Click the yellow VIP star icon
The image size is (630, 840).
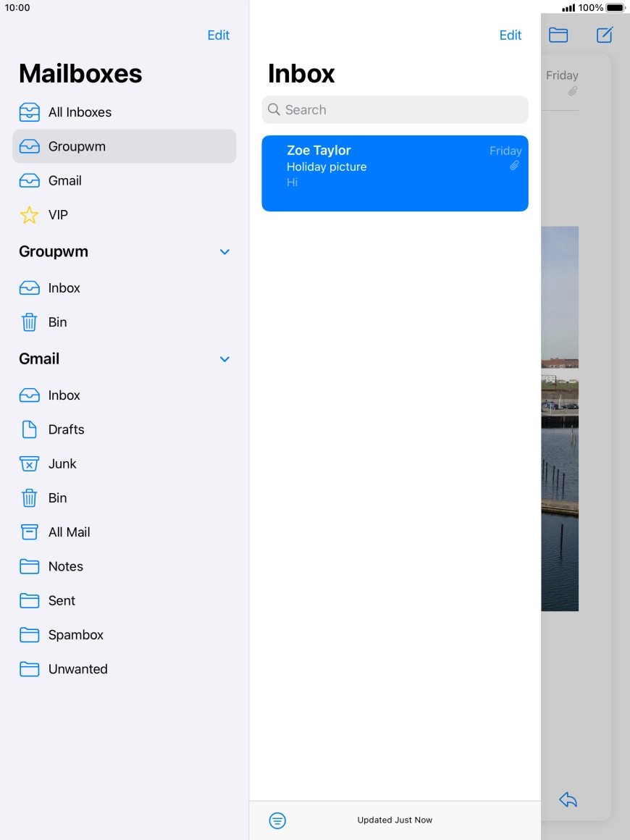tap(29, 215)
